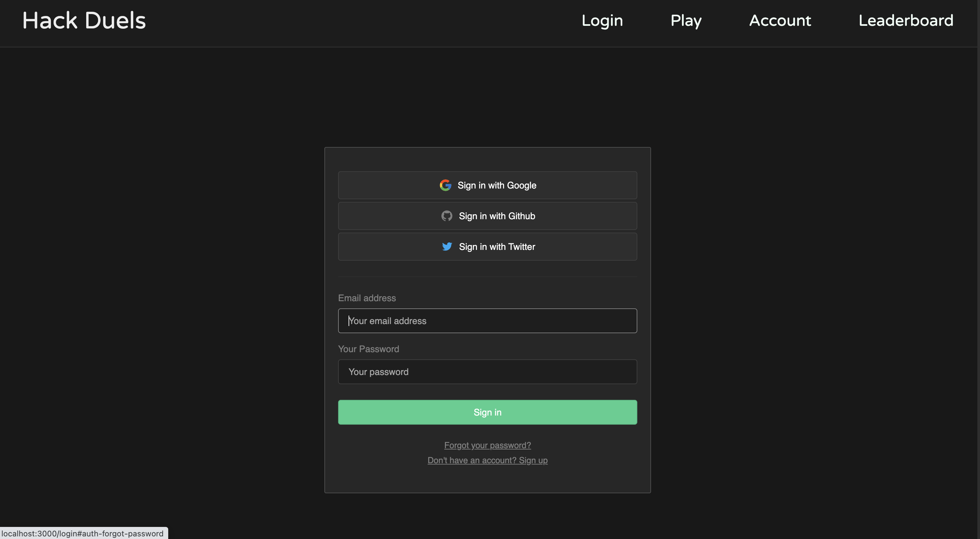Click the green Sign in button
The image size is (980, 539).
tap(487, 412)
